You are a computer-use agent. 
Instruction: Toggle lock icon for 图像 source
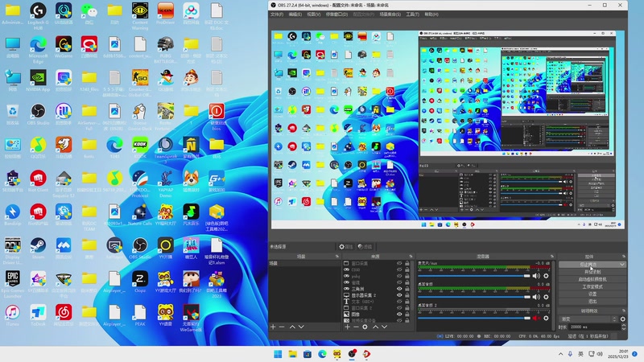tap(407, 314)
